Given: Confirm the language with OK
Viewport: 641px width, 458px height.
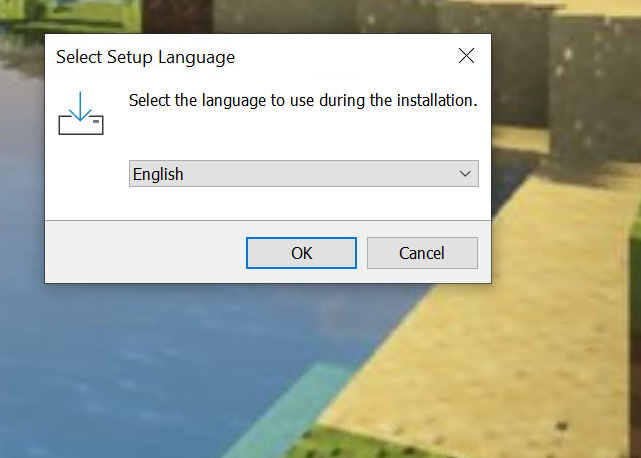Looking at the screenshot, I should coord(301,253).
